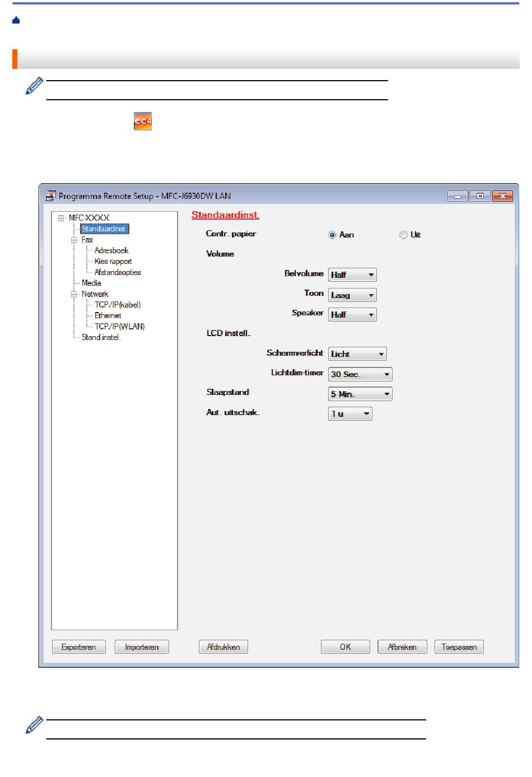Click the Remote Setup title bar icon
The width and height of the screenshot is (532, 777).
click(50, 196)
